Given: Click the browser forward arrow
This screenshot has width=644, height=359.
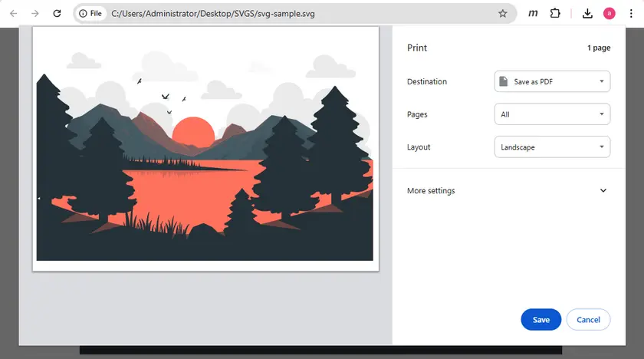Looking at the screenshot, I should pyautogui.click(x=35, y=14).
